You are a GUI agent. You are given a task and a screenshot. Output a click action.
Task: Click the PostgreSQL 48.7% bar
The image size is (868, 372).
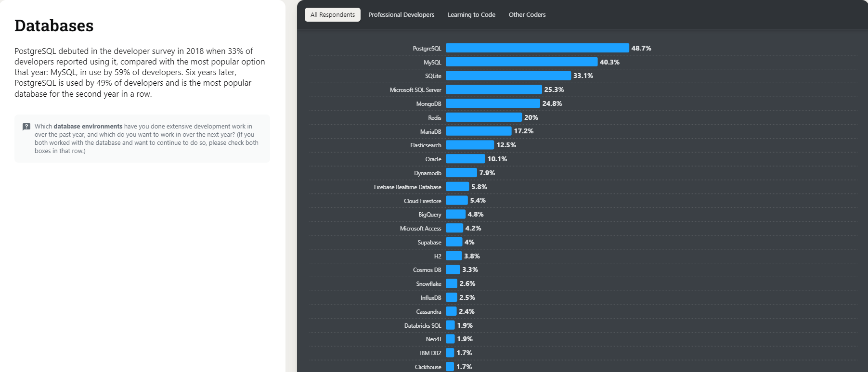(x=537, y=48)
